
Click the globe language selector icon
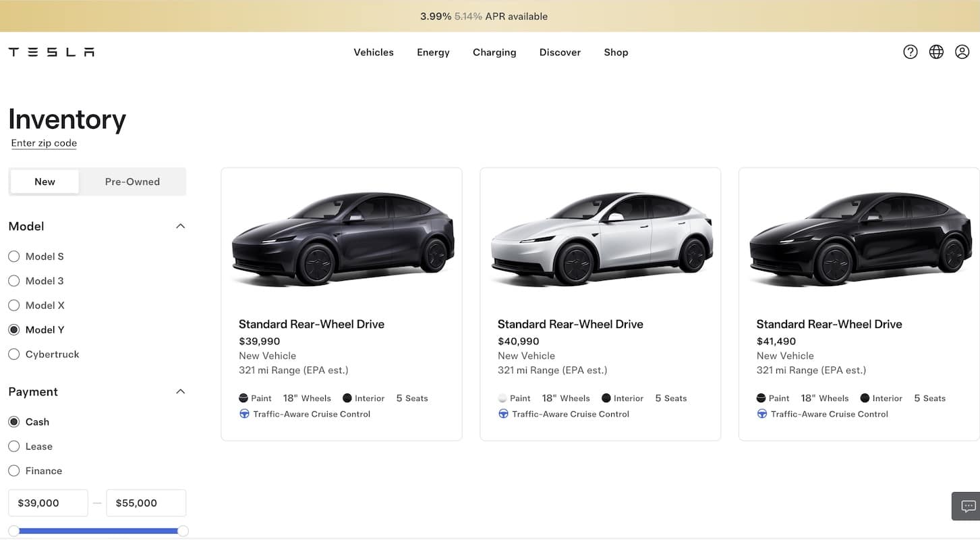click(x=935, y=51)
